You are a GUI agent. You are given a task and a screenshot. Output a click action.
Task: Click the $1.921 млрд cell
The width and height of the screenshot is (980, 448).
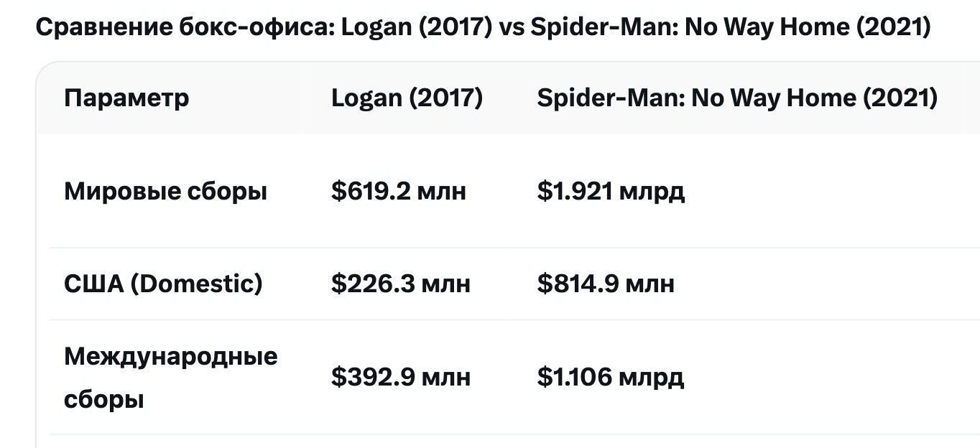pyautogui.click(x=611, y=191)
